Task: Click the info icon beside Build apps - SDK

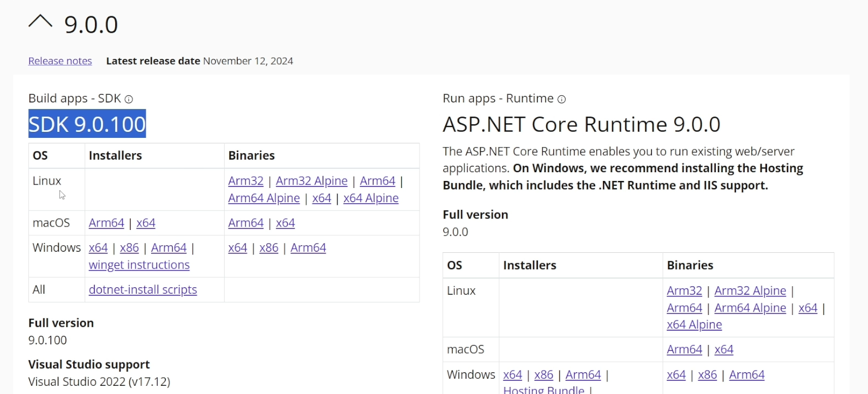Action: click(x=129, y=99)
